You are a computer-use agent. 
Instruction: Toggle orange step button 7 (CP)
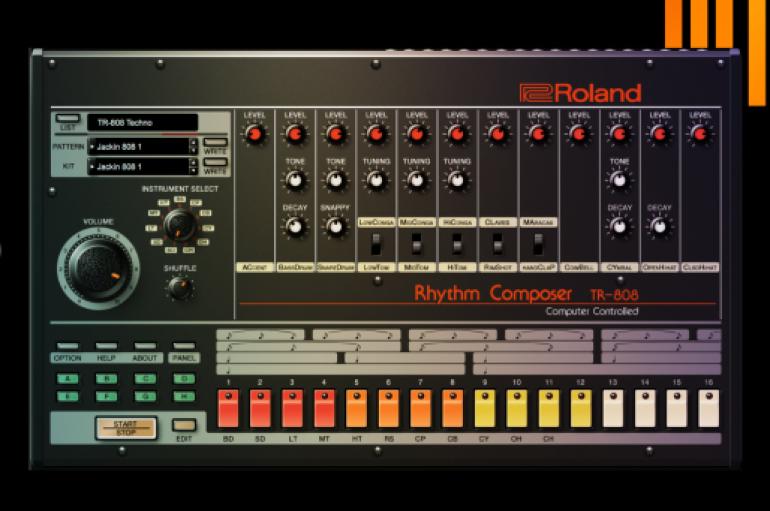[421, 409]
